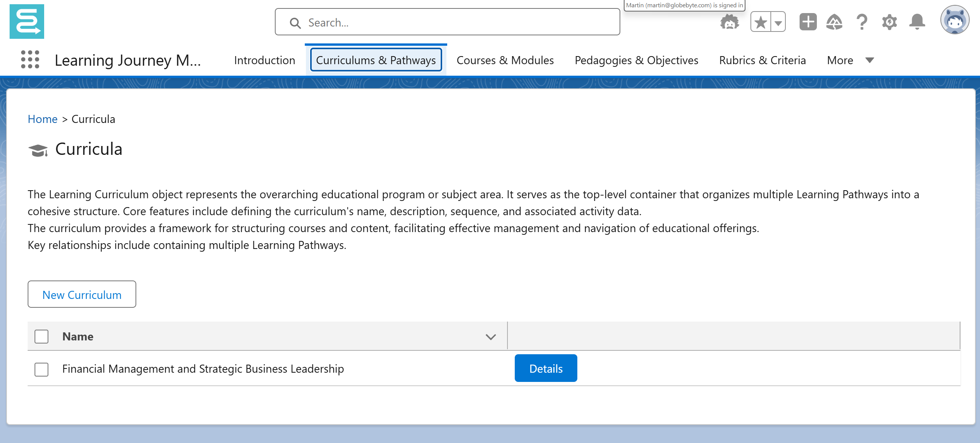Open the help question mark icon
Image resolution: width=980 pixels, height=443 pixels.
(x=862, y=22)
